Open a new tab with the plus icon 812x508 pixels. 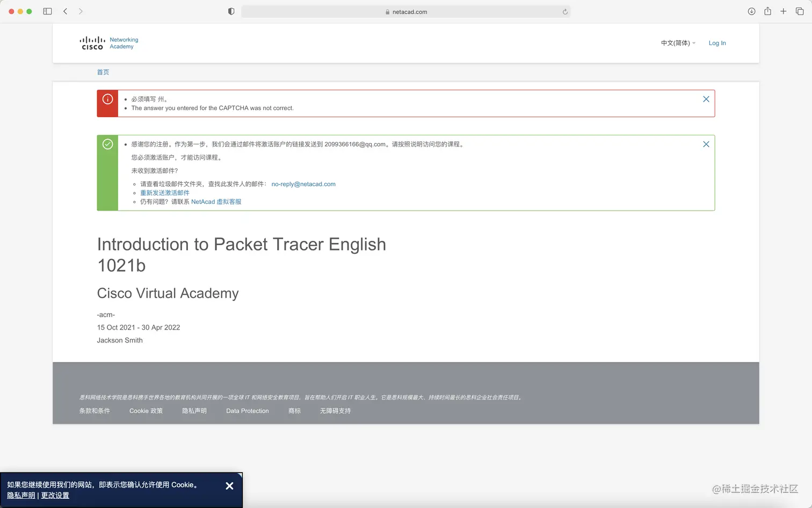784,11
